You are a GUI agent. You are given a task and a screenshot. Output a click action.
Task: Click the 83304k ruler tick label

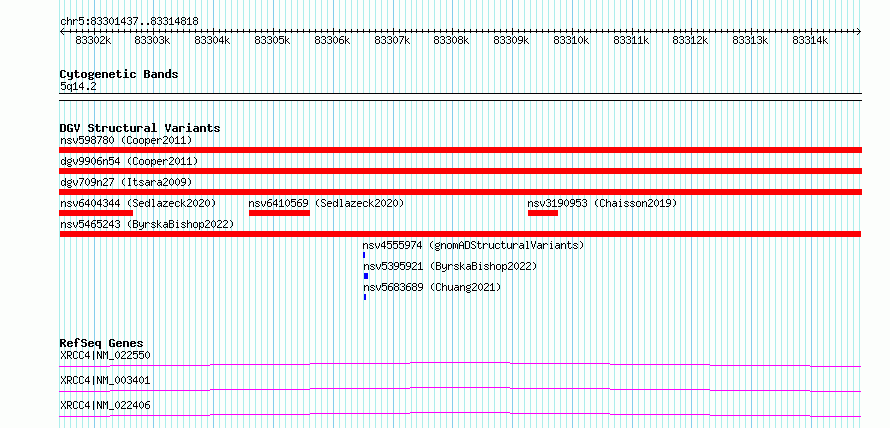212,40
